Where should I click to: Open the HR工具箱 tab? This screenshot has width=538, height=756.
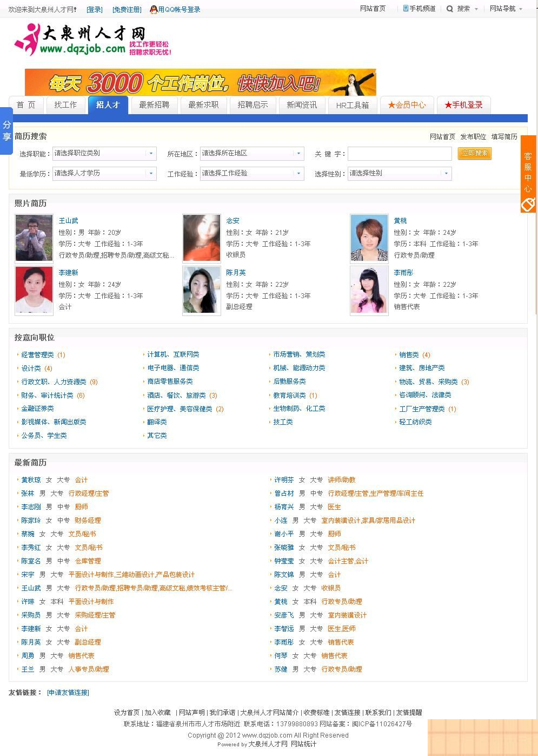click(x=353, y=106)
